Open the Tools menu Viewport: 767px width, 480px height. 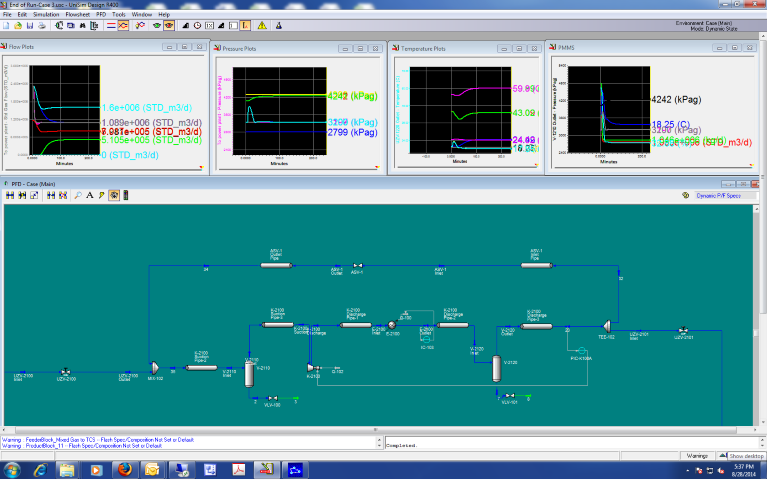118,15
